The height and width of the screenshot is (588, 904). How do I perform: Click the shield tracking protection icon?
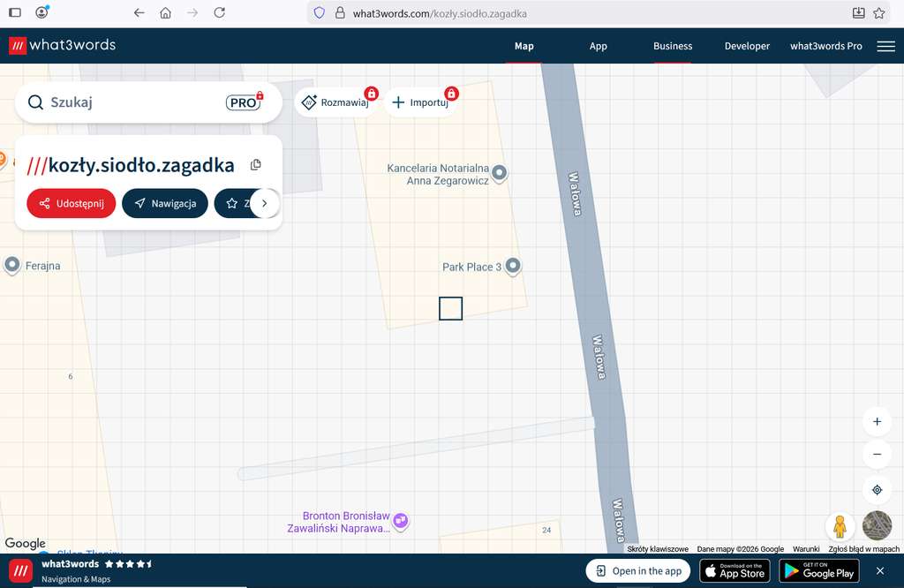[x=320, y=12]
